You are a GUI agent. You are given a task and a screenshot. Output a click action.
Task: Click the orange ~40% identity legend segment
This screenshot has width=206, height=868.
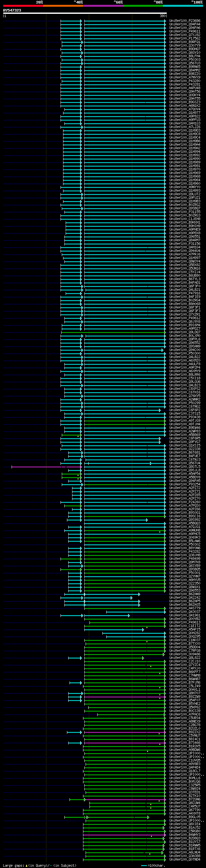click(63, 6)
